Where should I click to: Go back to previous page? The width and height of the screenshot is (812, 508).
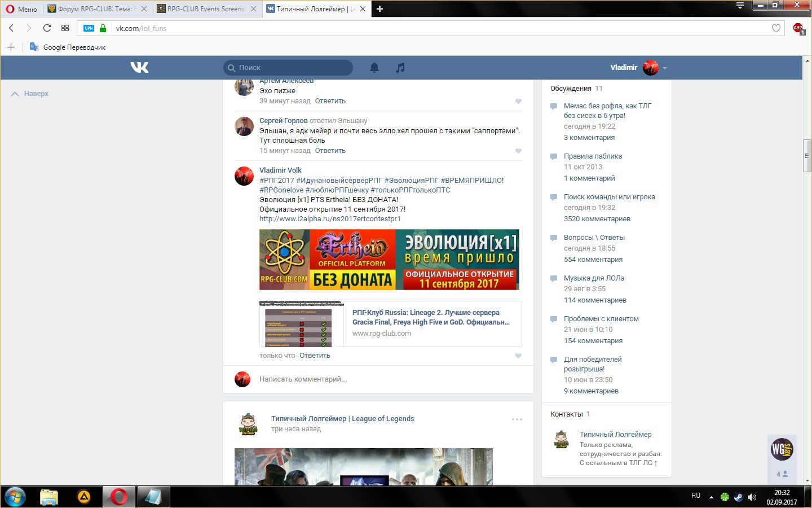click(x=11, y=28)
